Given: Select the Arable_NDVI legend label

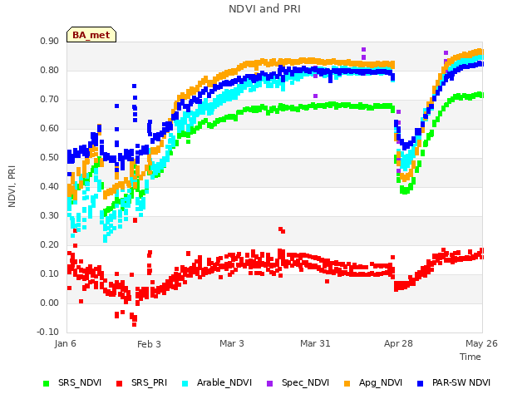Looking at the screenshot, I should (x=224, y=382).
